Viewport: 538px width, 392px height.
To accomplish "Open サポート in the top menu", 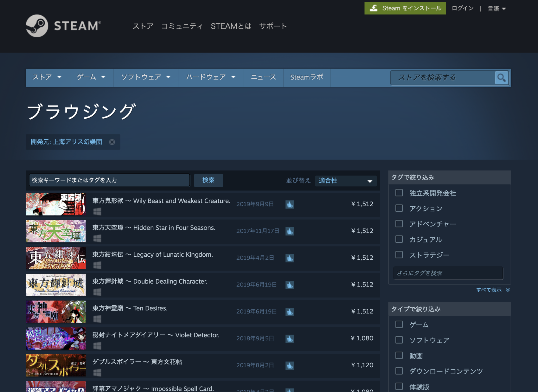I will pyautogui.click(x=273, y=26).
